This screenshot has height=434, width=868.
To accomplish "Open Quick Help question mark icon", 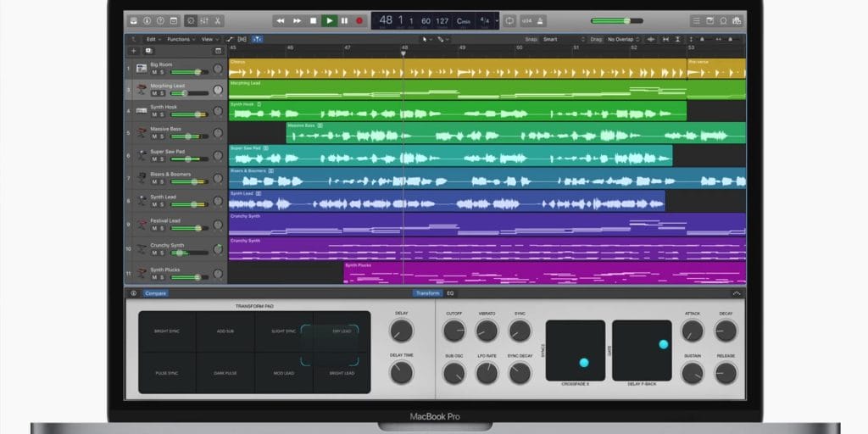I will coord(160,21).
